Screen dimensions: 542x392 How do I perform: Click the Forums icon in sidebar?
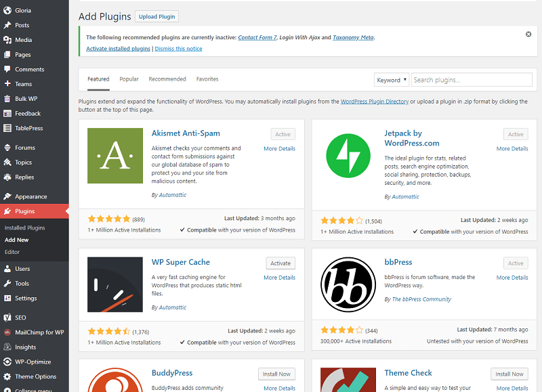7,148
